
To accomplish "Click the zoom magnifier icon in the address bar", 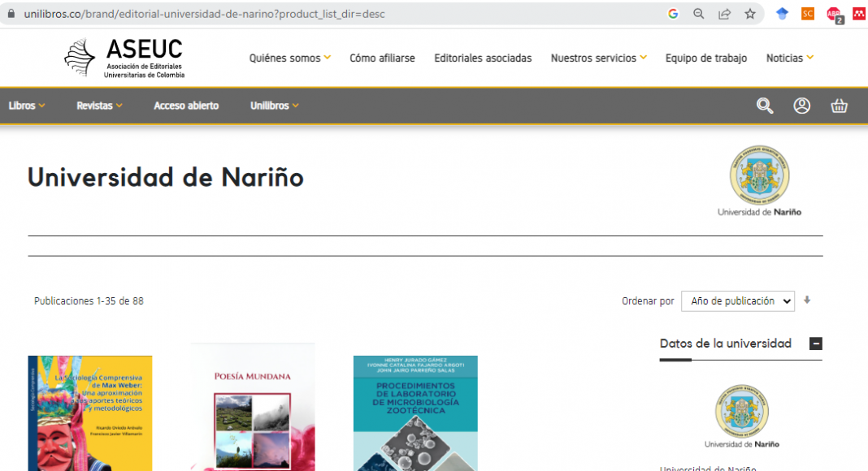I will point(699,14).
